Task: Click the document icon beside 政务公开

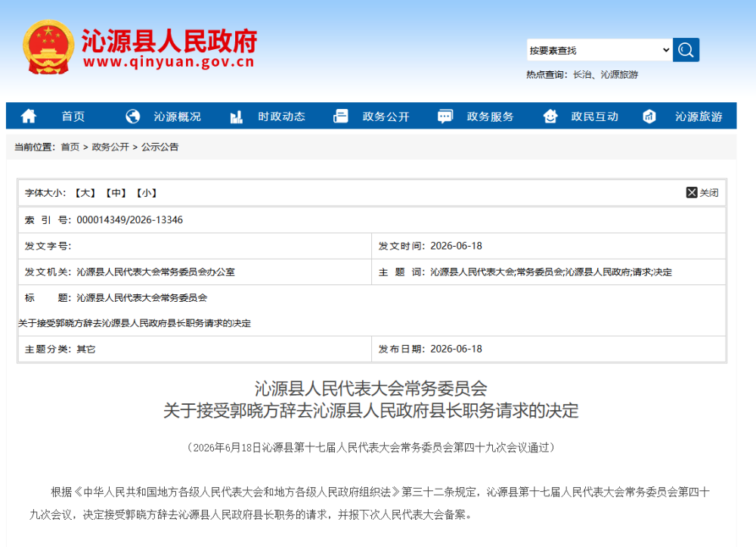Action: click(340, 117)
